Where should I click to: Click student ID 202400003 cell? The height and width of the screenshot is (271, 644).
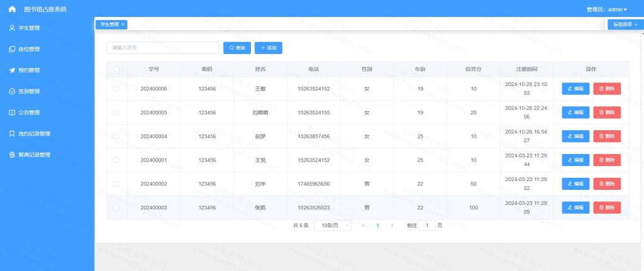coord(153,207)
